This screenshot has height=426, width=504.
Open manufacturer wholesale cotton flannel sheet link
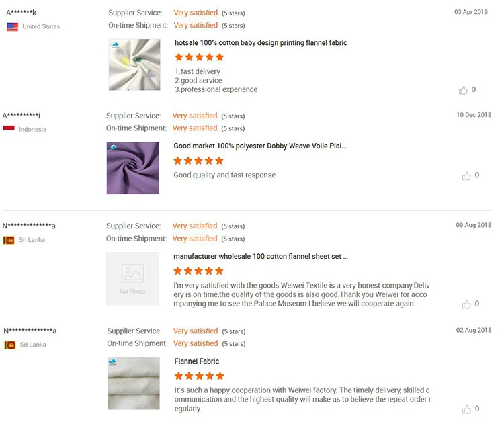click(261, 257)
